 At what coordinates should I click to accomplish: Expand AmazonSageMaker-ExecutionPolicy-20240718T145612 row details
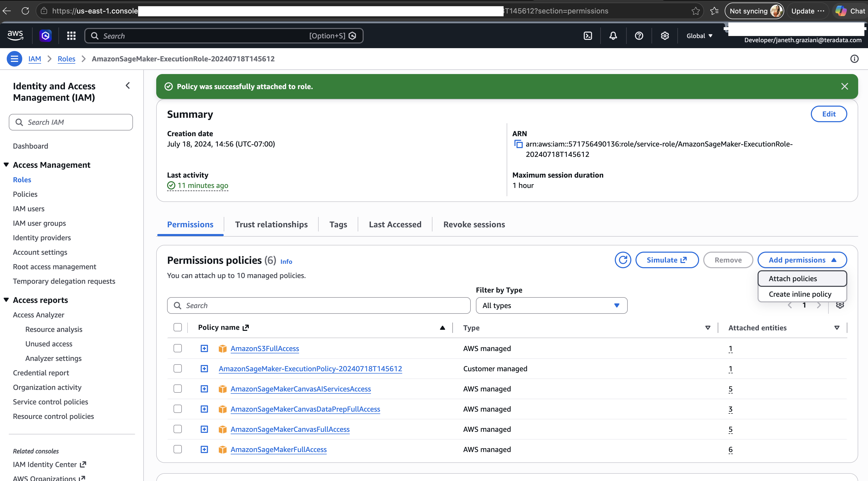pyautogui.click(x=204, y=369)
